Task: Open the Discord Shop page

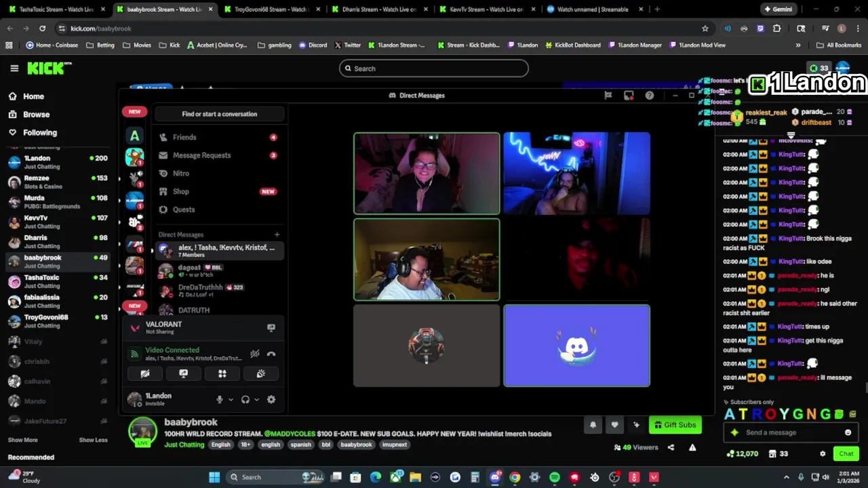Action: (x=219, y=192)
